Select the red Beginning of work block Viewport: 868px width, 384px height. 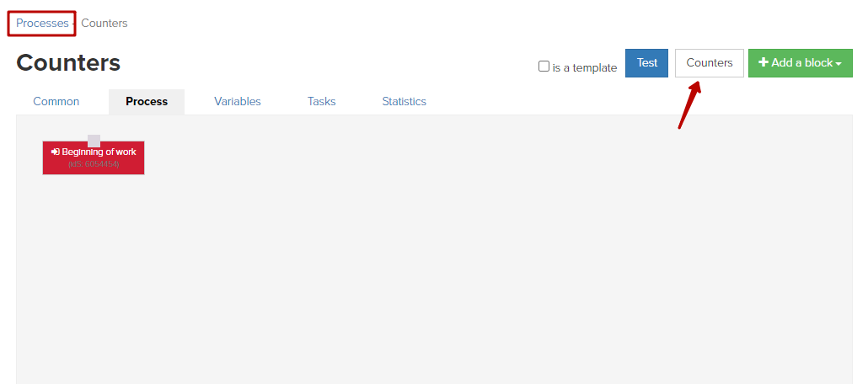click(x=94, y=157)
